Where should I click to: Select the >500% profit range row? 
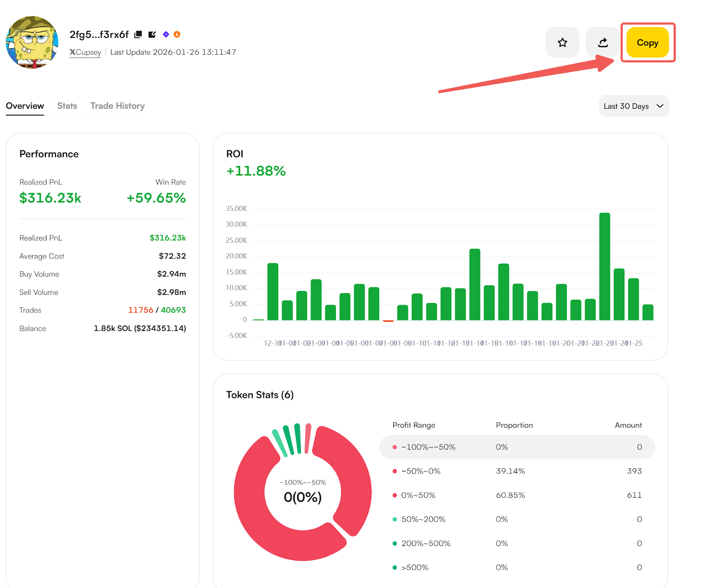point(517,568)
